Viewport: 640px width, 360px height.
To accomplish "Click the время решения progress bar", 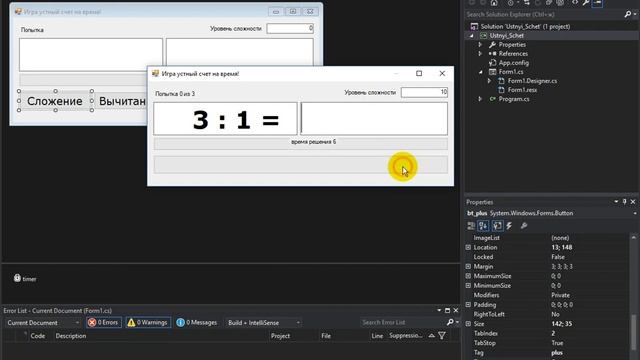I will pyautogui.click(x=300, y=143).
